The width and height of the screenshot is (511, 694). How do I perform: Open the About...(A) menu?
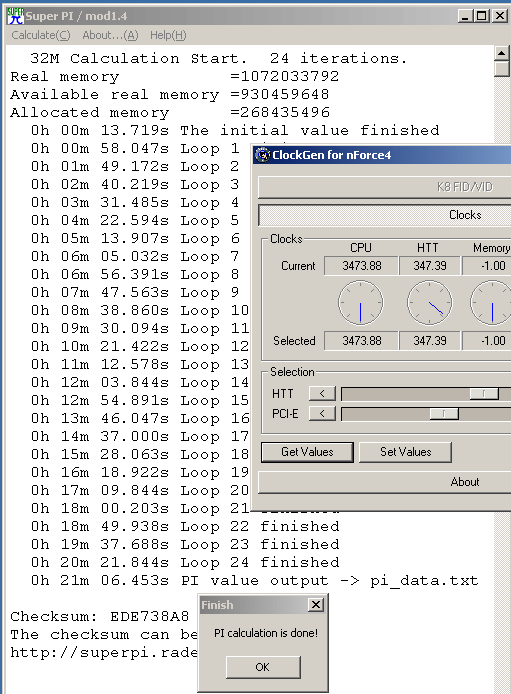(x=110, y=35)
